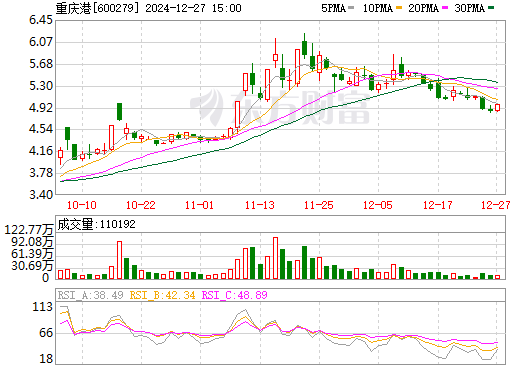Click the 成交量:110192 volume label
This screenshot has height=365, width=520.
[97, 224]
